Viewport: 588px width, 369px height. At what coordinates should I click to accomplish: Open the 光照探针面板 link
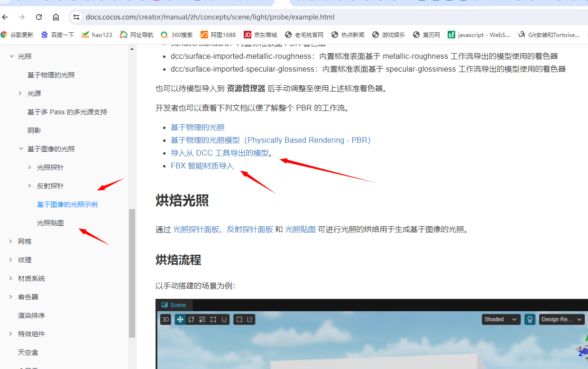[196, 229]
